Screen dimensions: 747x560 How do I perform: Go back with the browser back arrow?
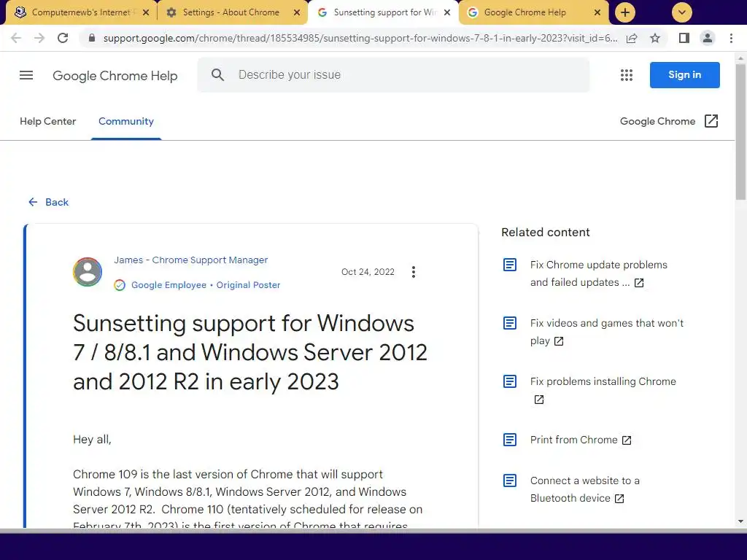tap(16, 38)
